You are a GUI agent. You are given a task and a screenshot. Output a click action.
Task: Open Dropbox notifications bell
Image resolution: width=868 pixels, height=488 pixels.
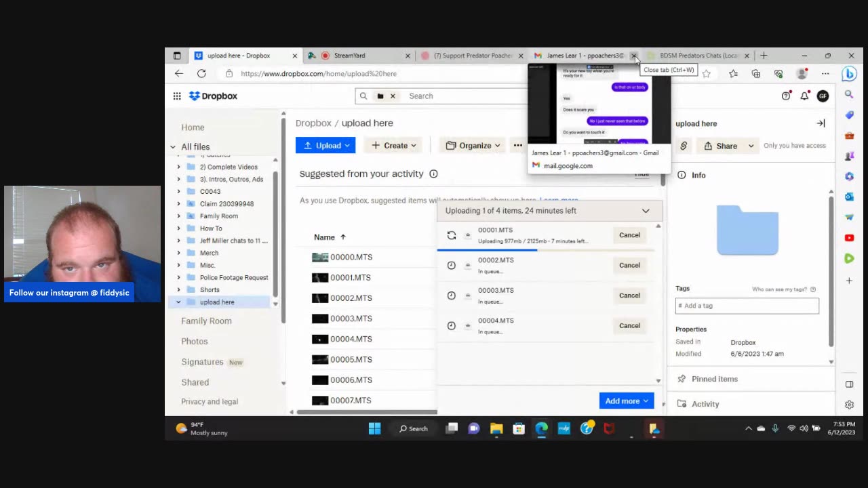pyautogui.click(x=804, y=96)
